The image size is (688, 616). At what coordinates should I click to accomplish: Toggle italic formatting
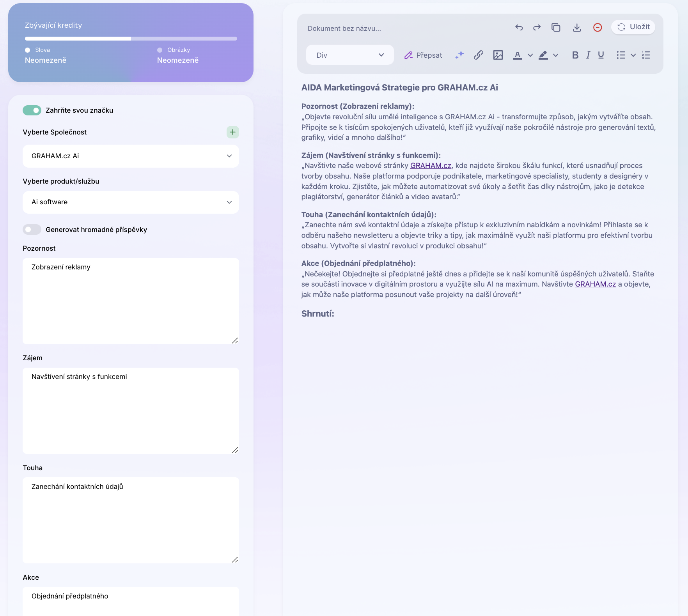[588, 55]
